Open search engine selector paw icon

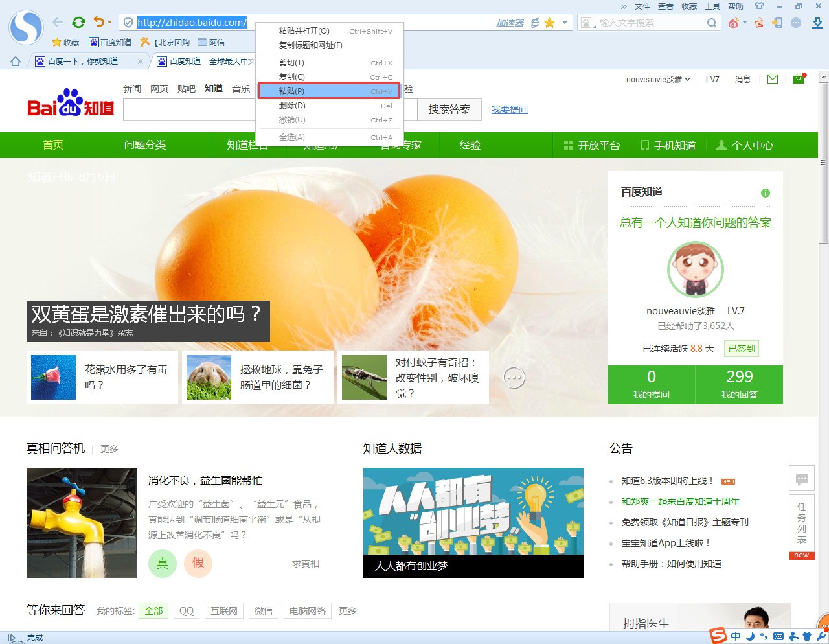click(x=586, y=23)
